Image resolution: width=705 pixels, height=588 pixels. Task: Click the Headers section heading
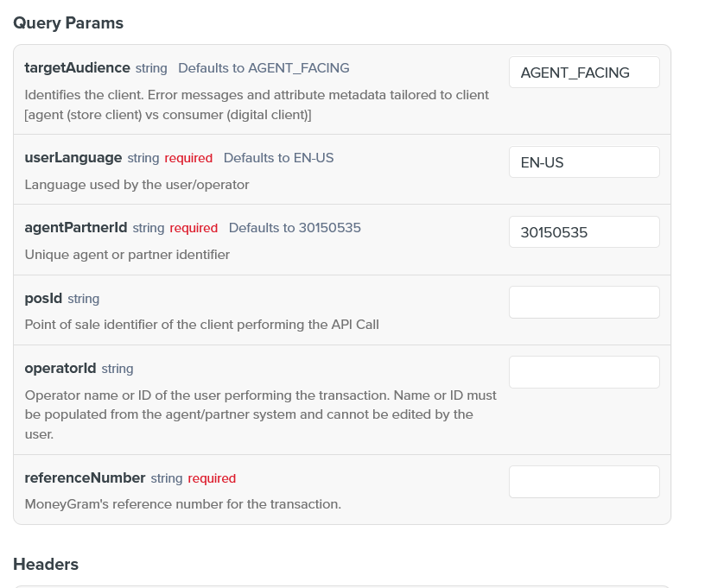tap(46, 565)
